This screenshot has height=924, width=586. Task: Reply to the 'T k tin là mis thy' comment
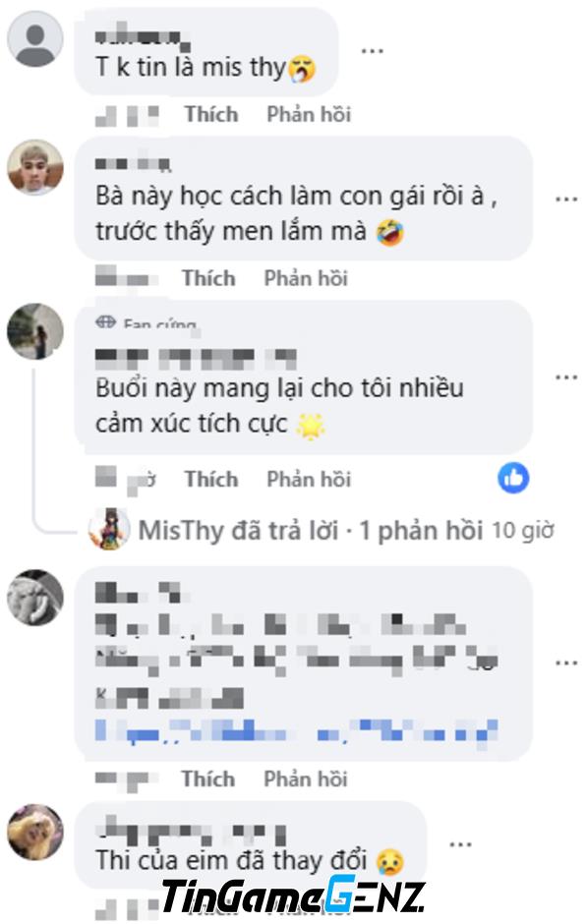coord(309,114)
